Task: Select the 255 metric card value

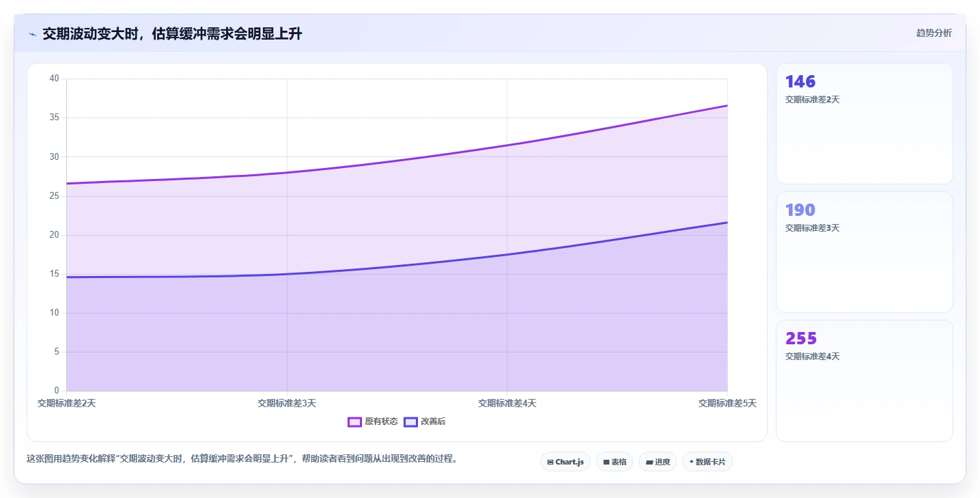Action: coord(801,339)
